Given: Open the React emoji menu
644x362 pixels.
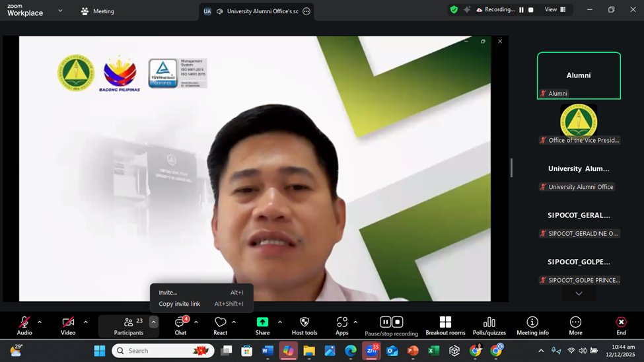Looking at the screenshot, I should click(220, 324).
